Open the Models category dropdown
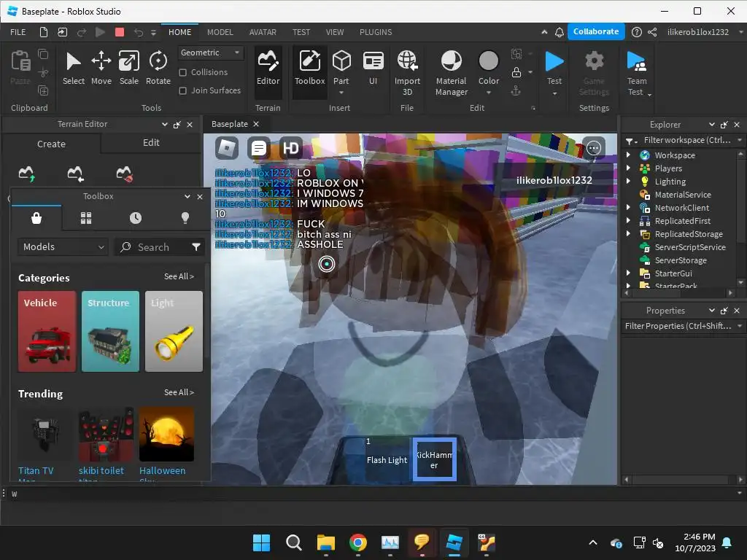The image size is (747, 560). click(x=63, y=246)
